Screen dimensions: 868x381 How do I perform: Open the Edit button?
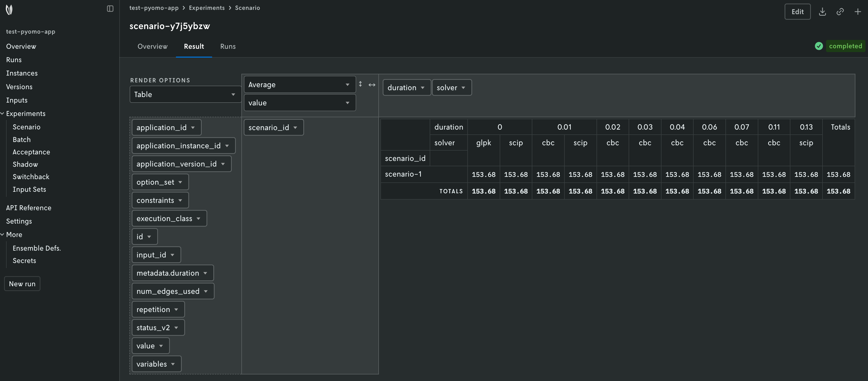[797, 12]
